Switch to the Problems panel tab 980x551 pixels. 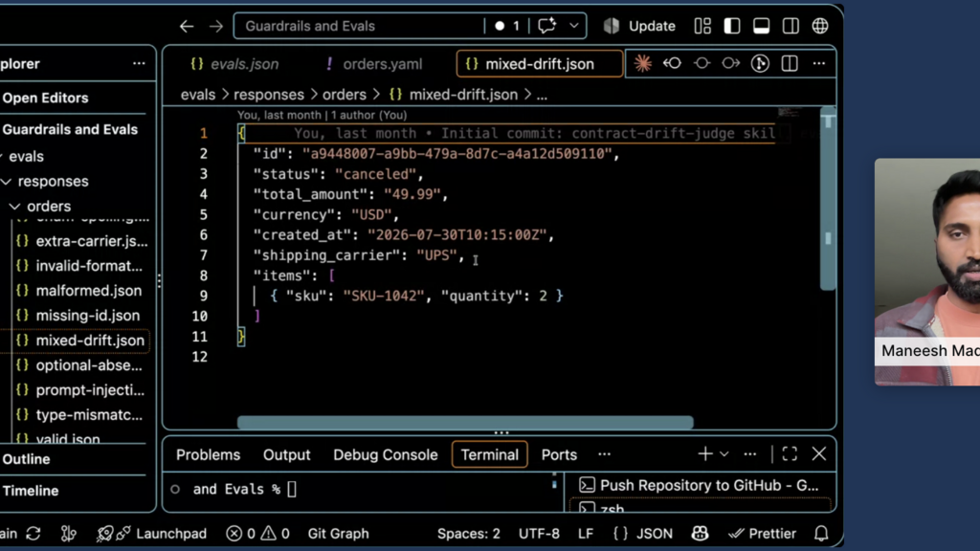click(x=208, y=454)
